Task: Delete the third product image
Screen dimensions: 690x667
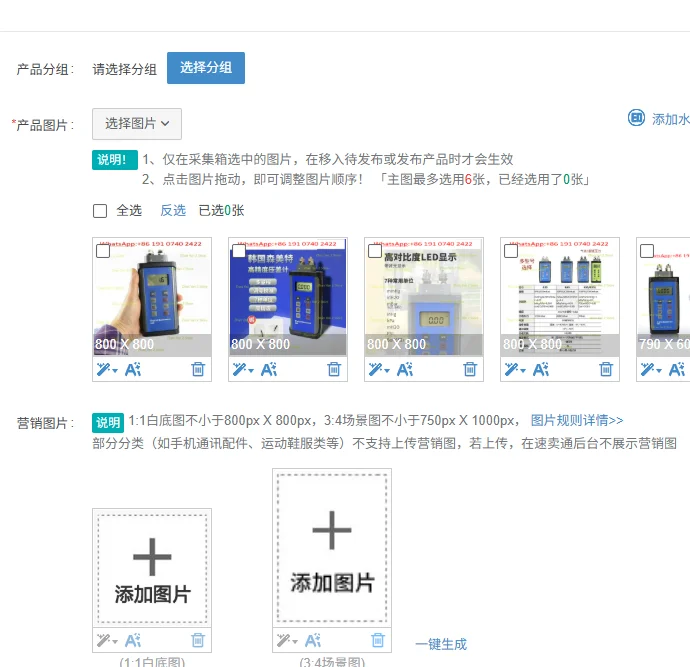Action: tap(470, 369)
